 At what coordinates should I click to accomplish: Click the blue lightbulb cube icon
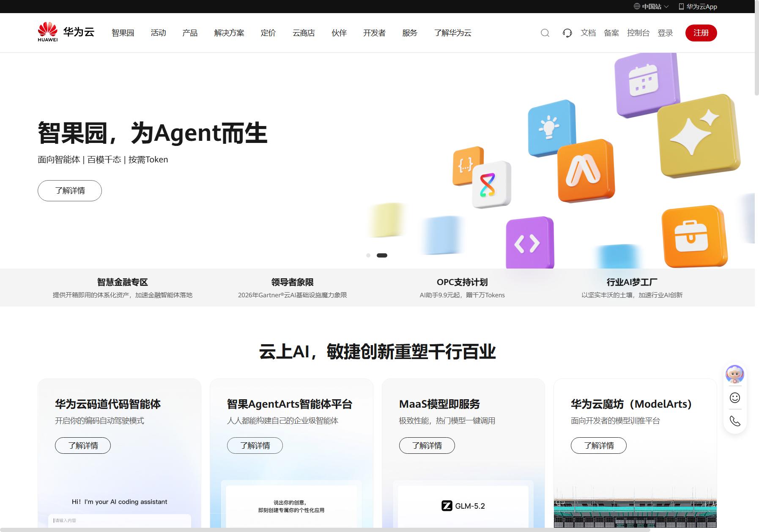(x=551, y=128)
